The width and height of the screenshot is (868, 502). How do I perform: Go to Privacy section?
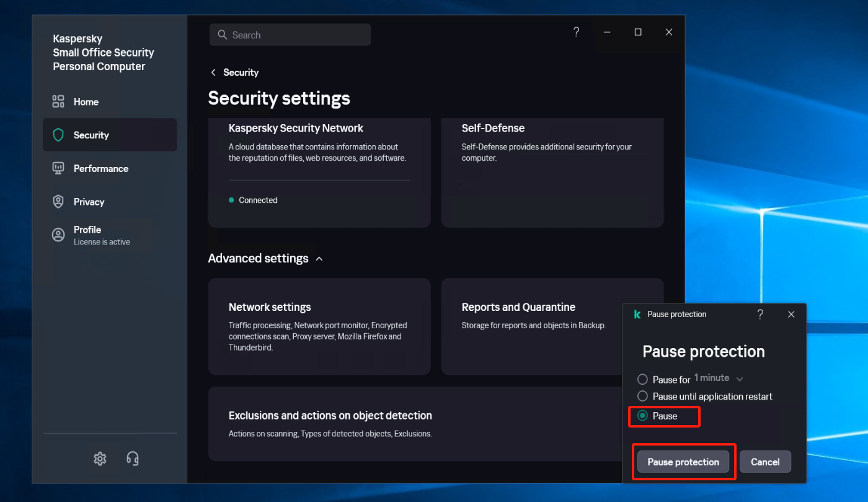pos(110,202)
